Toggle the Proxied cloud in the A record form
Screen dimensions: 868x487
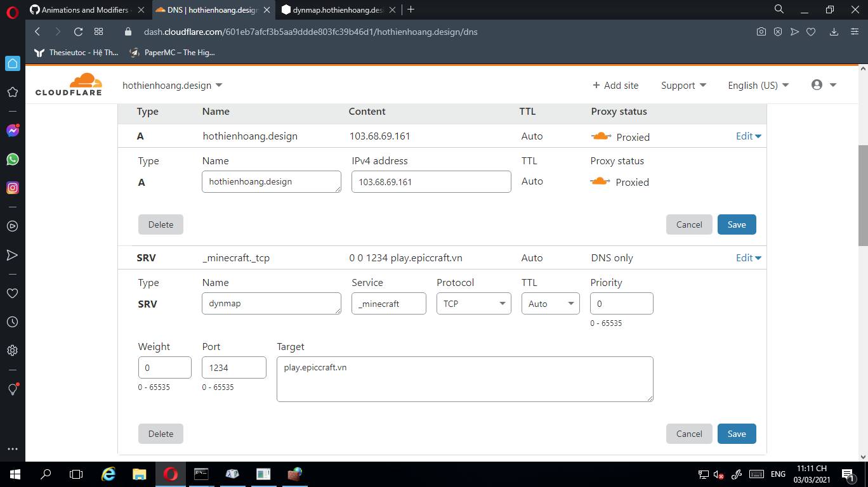600,182
